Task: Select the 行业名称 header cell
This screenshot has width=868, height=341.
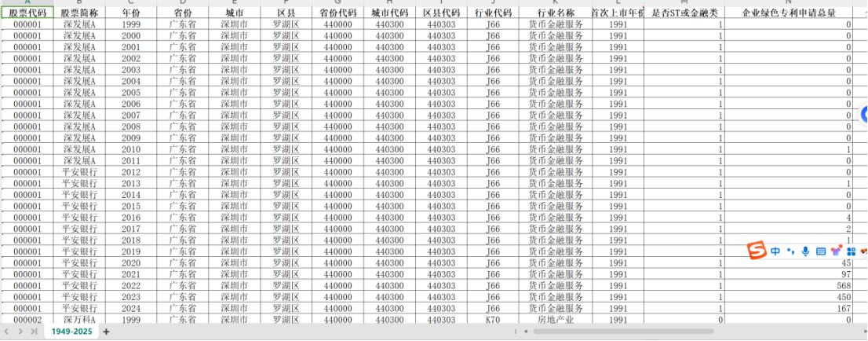Action: click(556, 13)
